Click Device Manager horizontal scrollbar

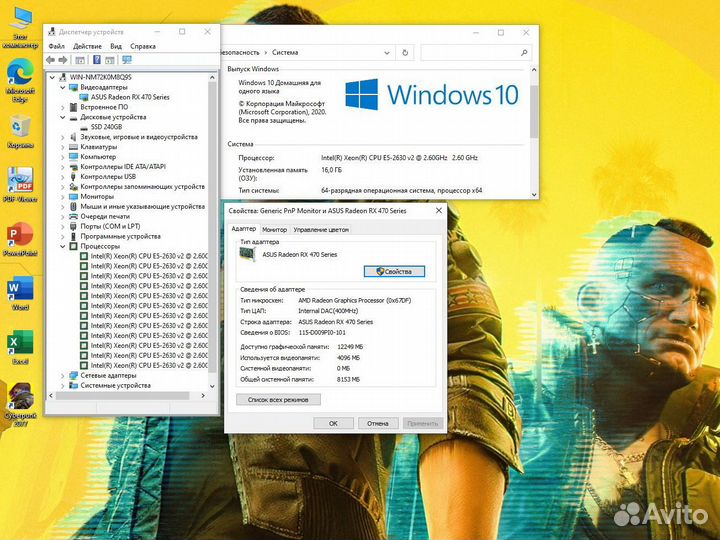click(x=122, y=395)
